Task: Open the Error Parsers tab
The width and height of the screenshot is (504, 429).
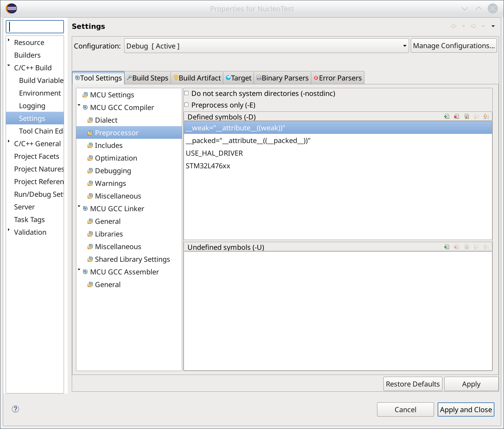Action: click(x=338, y=78)
